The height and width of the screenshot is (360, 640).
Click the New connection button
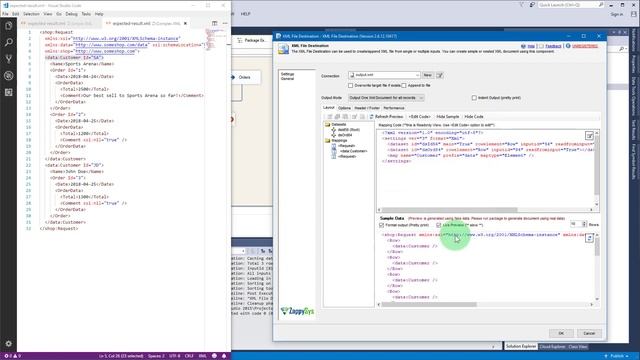(427, 75)
